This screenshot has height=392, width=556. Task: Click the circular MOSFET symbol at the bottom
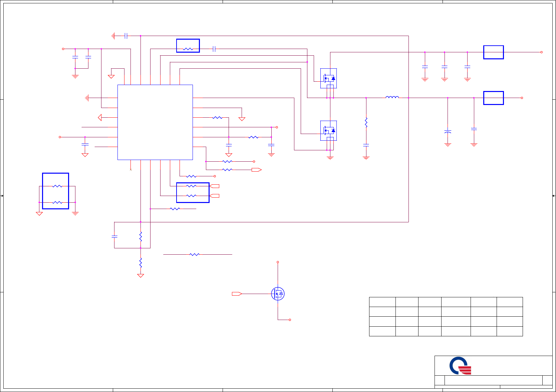(278, 294)
